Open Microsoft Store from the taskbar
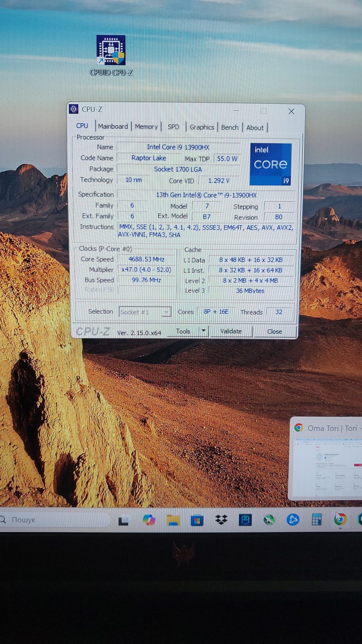 coord(197,520)
